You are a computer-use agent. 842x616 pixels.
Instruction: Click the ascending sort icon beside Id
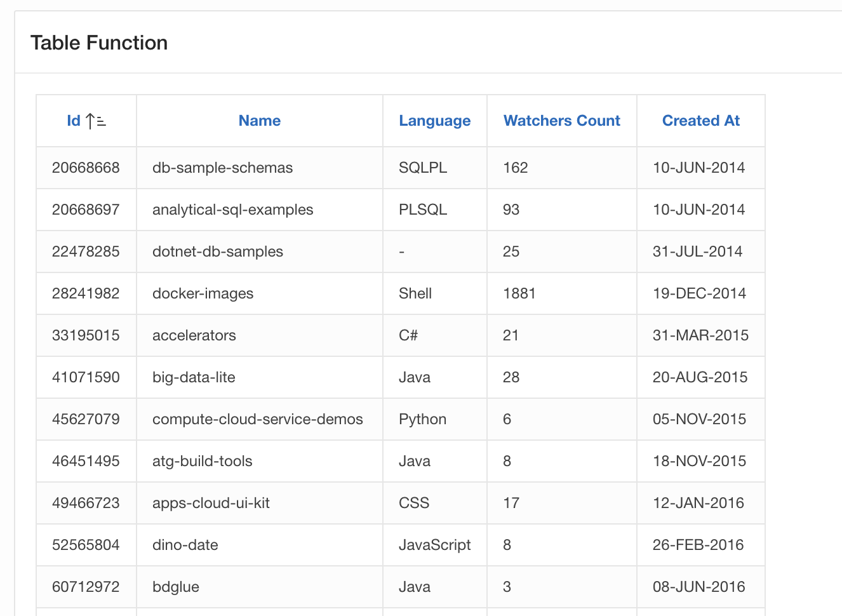96,121
